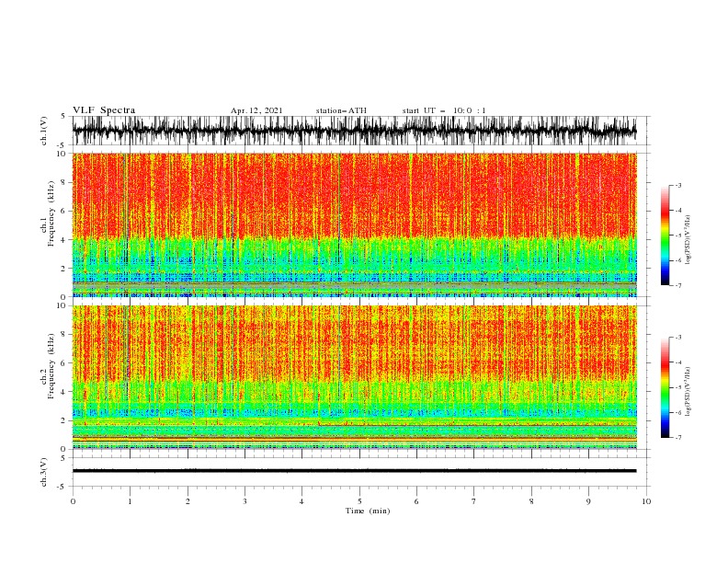728x563 pixels.
Task: Click time axis tick label "8"
Action: [x=531, y=501]
